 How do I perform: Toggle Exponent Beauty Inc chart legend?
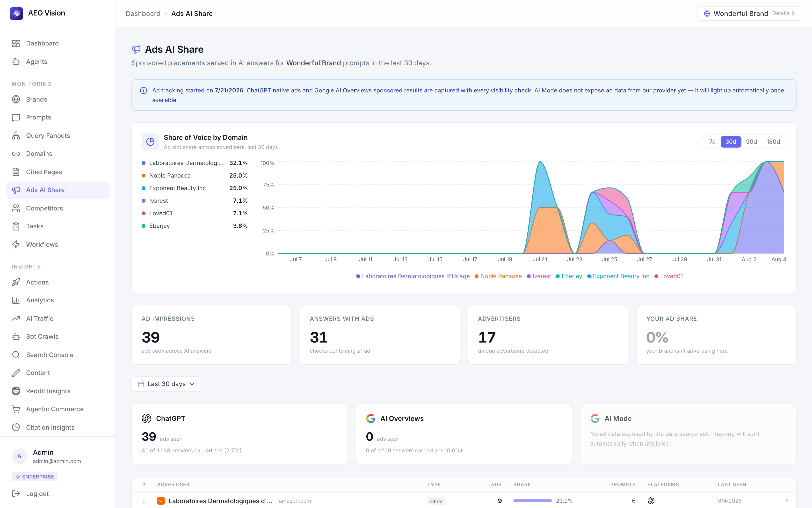click(618, 276)
